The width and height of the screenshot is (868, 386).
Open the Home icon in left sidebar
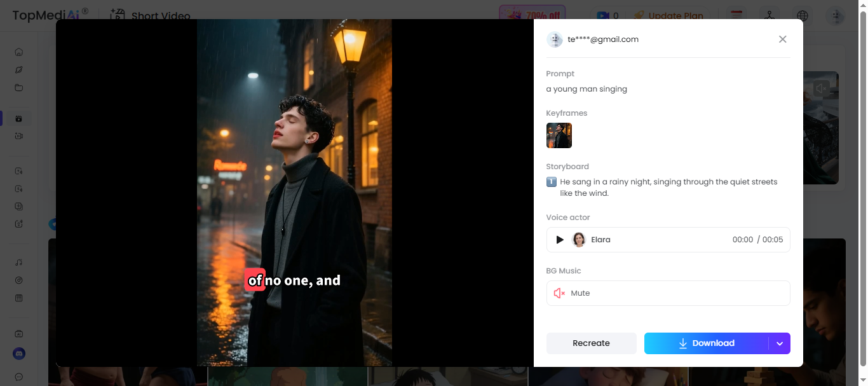[x=19, y=52]
